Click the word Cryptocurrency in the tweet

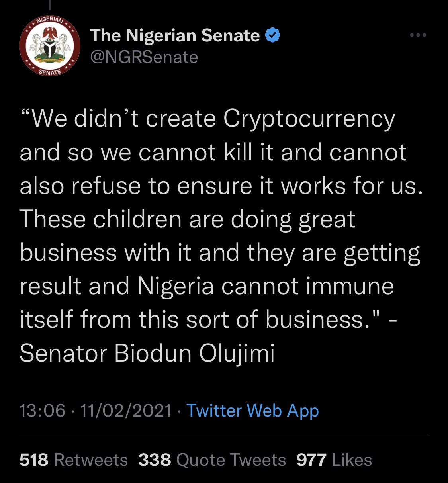309,119
